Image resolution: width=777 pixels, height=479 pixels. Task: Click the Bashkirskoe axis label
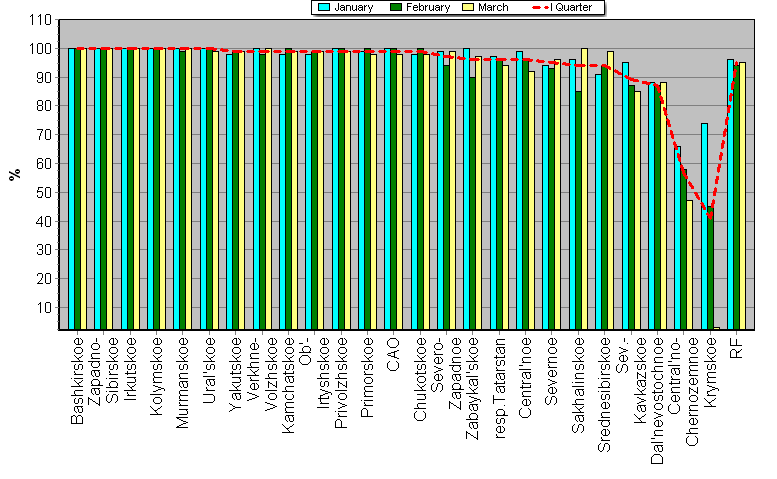(x=77, y=381)
